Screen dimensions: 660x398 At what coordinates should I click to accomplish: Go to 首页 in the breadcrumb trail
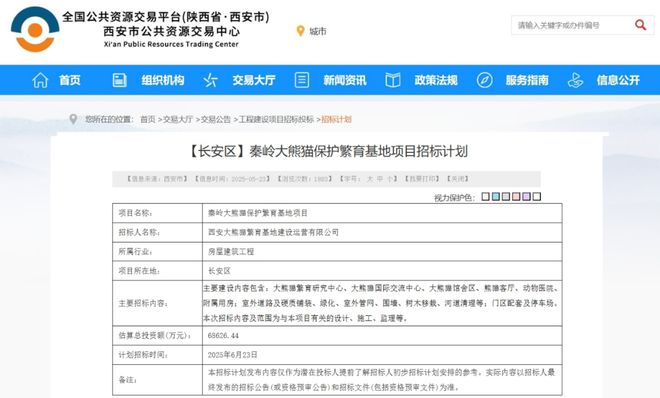point(148,119)
